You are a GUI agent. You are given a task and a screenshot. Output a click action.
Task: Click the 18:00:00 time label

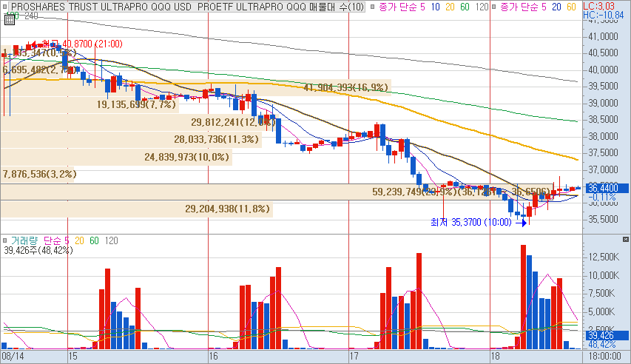click(x=604, y=356)
